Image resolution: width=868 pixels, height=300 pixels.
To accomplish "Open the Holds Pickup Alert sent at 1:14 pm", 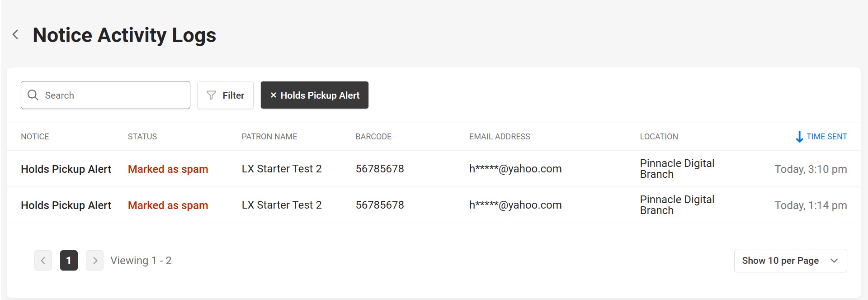I will click(x=66, y=205).
